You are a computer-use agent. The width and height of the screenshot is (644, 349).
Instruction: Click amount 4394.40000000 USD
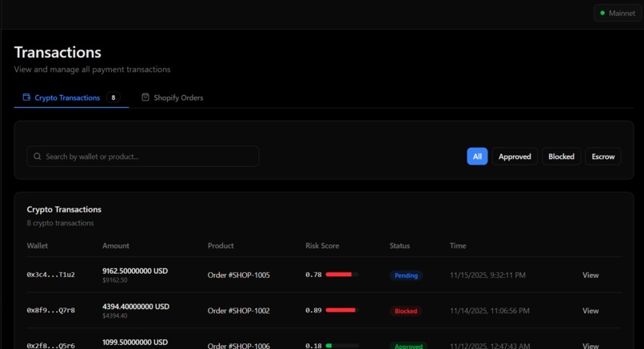[136, 307]
